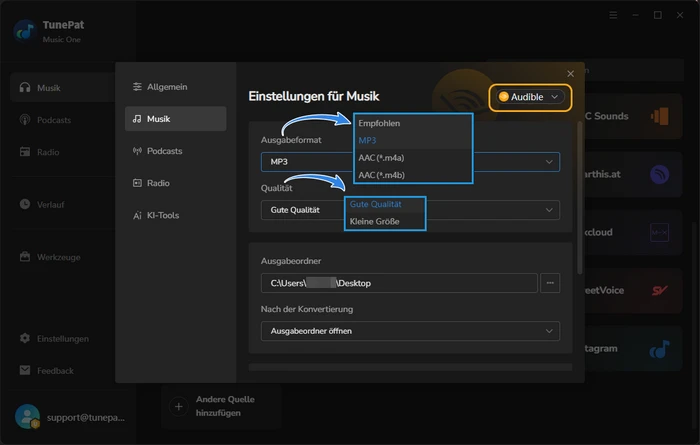The width and height of the screenshot is (700, 445).
Task: Click the TunePat logo icon
Action: (25, 31)
